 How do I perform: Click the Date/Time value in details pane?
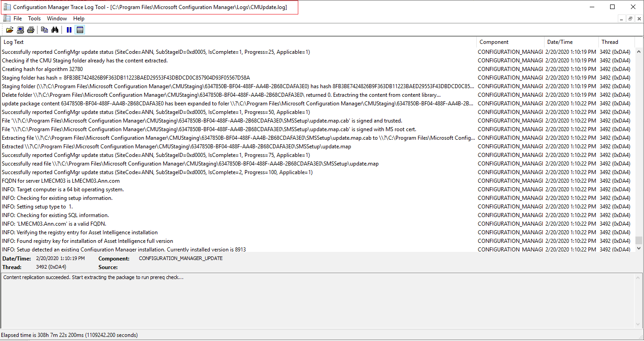point(61,259)
